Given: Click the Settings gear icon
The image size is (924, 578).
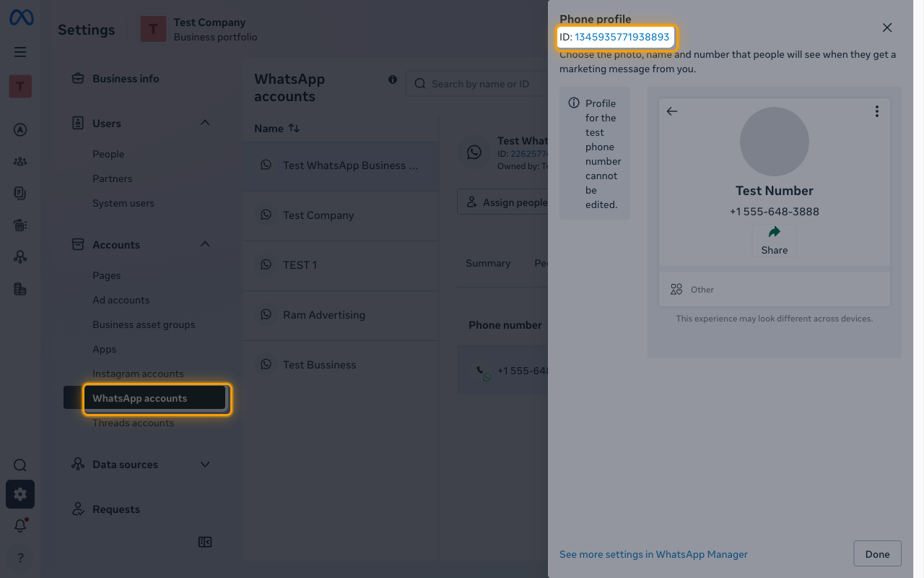Looking at the screenshot, I should tap(20, 494).
